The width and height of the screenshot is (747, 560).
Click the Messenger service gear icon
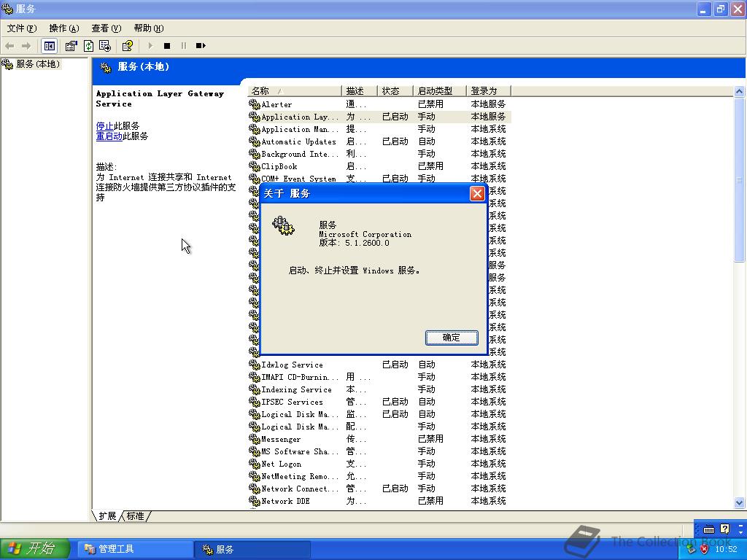coord(255,438)
